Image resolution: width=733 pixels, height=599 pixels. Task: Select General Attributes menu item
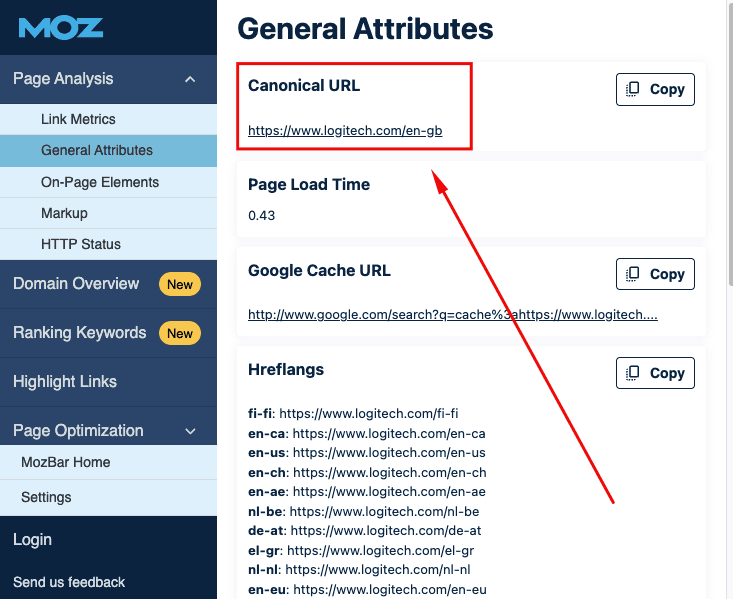(x=97, y=150)
